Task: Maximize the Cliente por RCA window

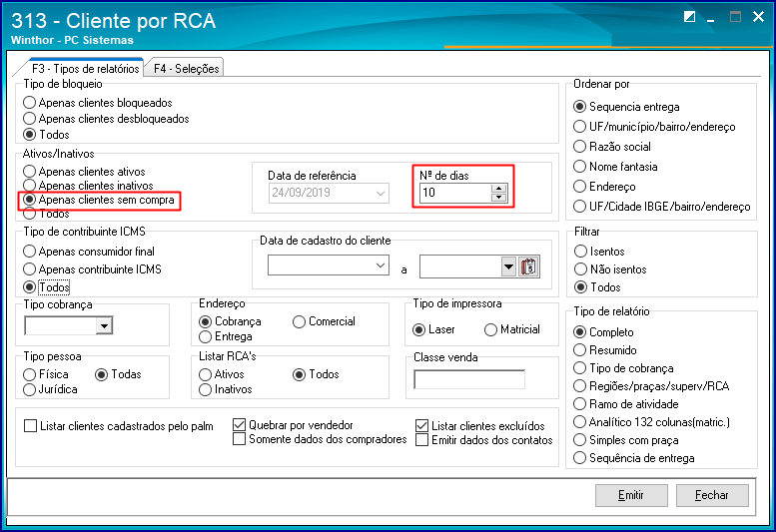Action: click(735, 17)
